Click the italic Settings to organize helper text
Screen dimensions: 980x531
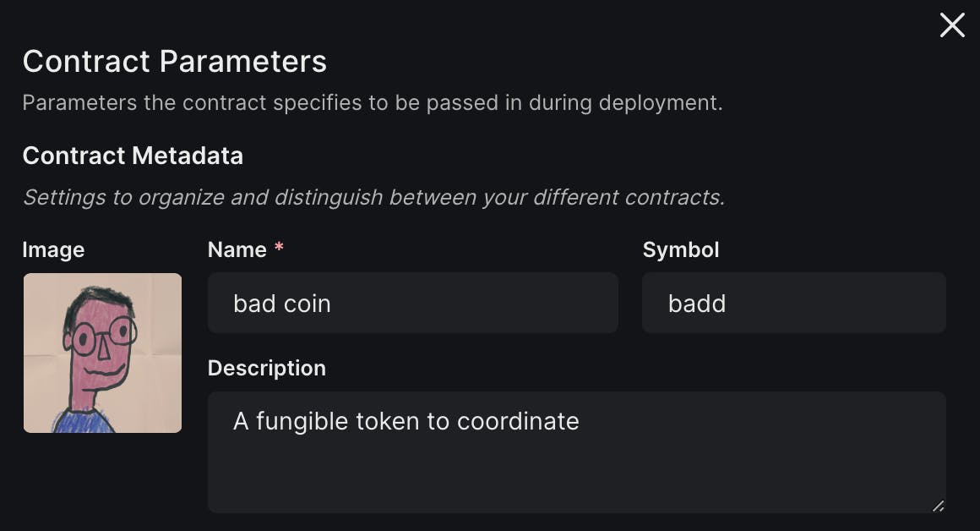pyautogui.click(x=373, y=198)
